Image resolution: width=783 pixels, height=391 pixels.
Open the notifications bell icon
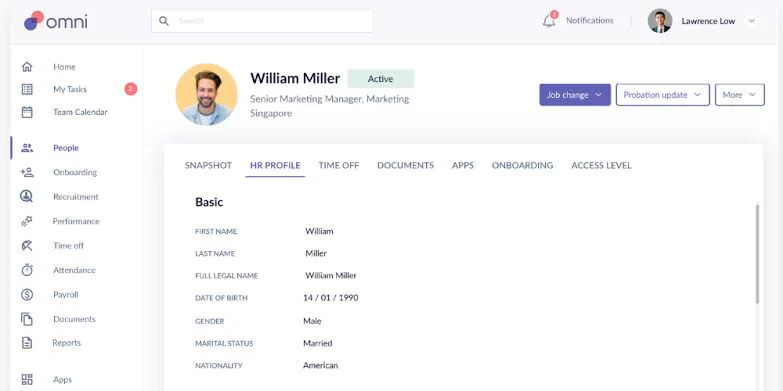click(549, 21)
